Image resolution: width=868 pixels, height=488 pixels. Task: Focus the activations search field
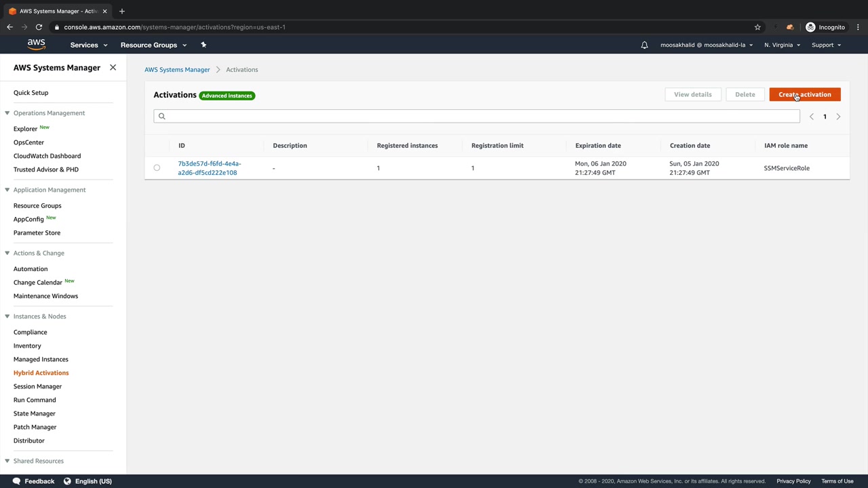(x=477, y=116)
